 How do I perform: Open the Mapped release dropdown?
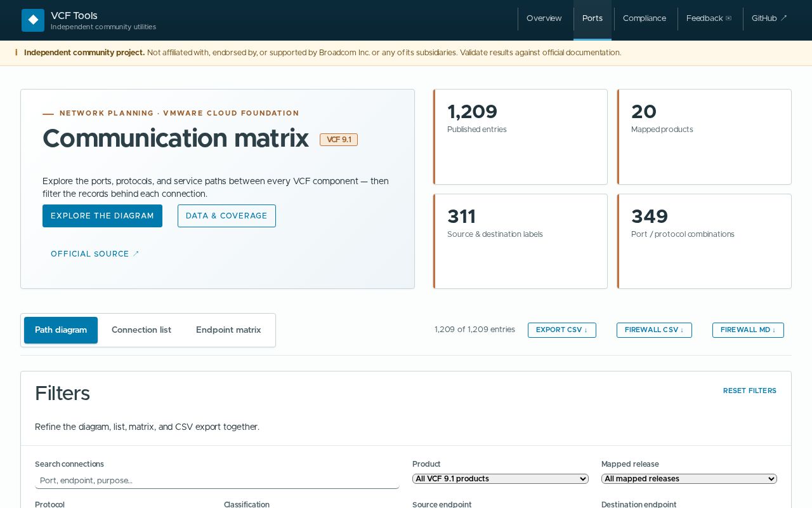pos(689,479)
